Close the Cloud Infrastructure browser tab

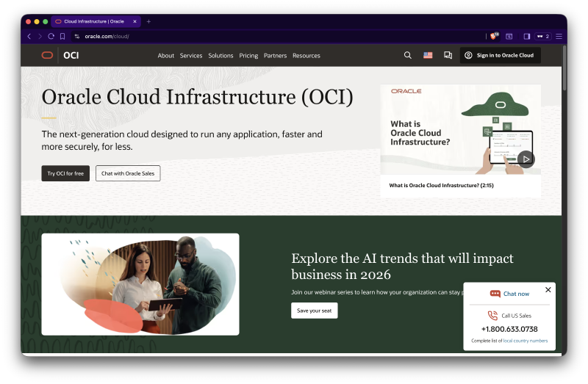click(135, 21)
